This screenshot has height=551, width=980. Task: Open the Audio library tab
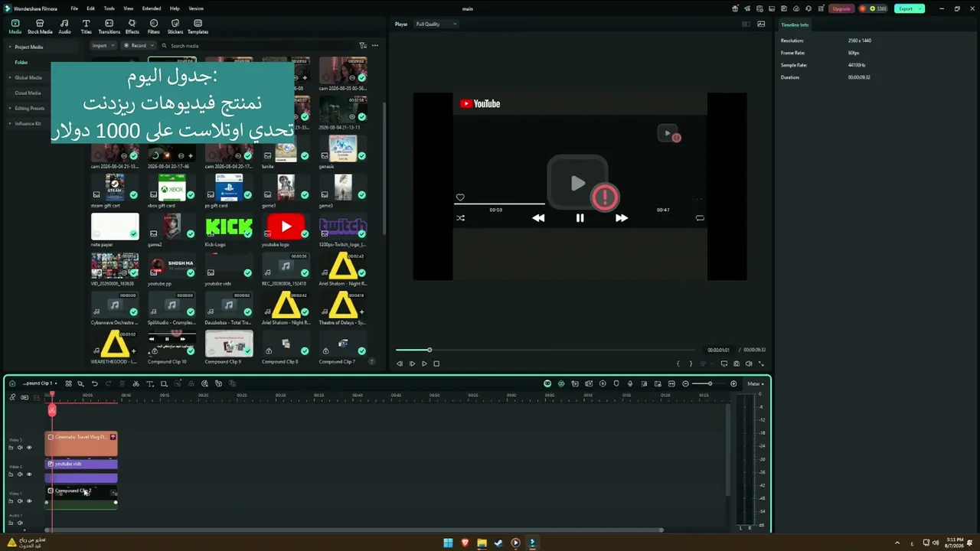64,27
